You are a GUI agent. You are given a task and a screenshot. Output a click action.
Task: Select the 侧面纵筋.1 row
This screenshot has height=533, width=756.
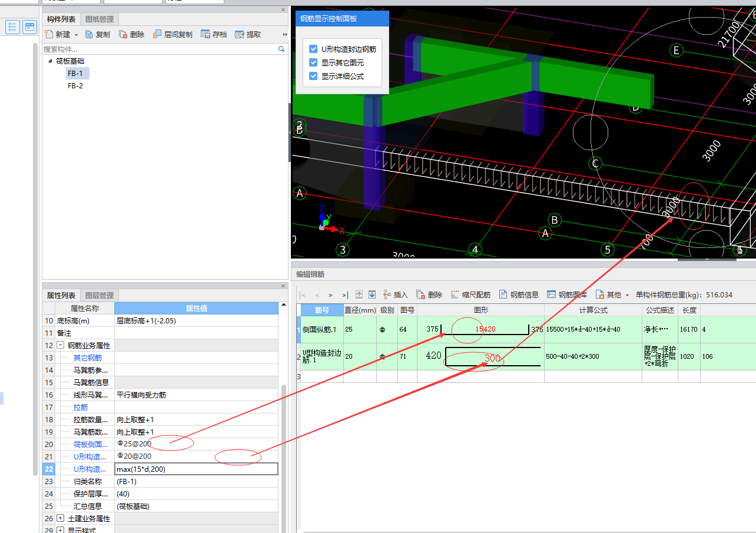click(x=322, y=329)
